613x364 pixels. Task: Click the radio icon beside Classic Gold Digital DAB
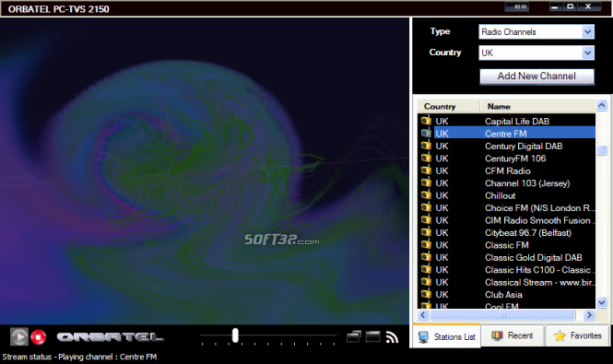click(x=426, y=257)
